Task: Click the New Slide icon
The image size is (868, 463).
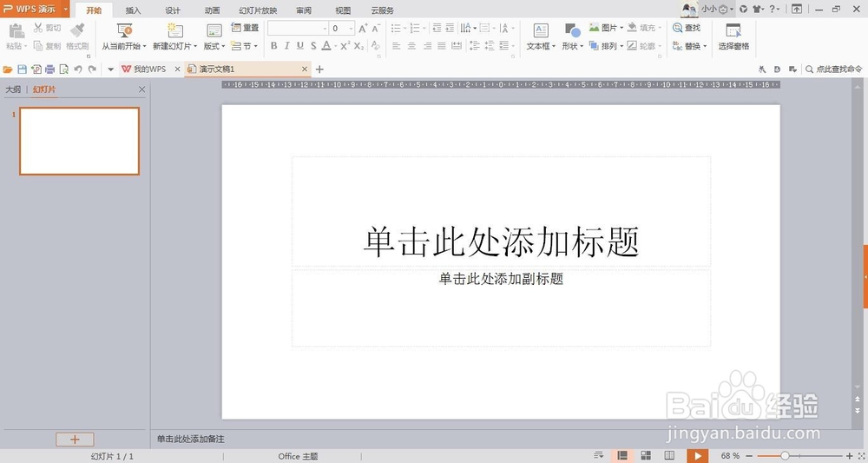Action: tap(175, 30)
